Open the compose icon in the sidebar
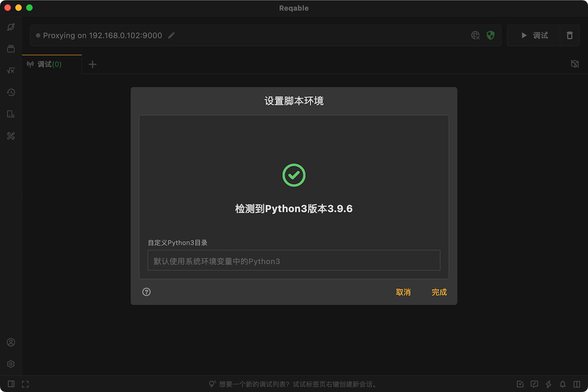 click(11, 27)
